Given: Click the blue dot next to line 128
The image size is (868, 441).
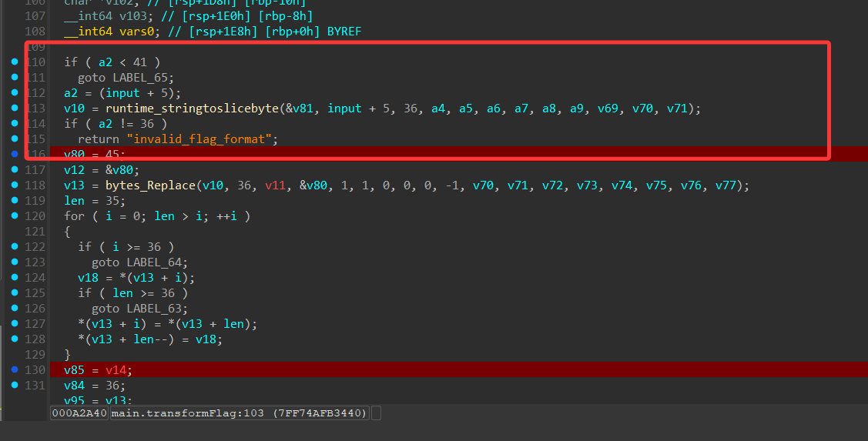Looking at the screenshot, I should point(15,339).
